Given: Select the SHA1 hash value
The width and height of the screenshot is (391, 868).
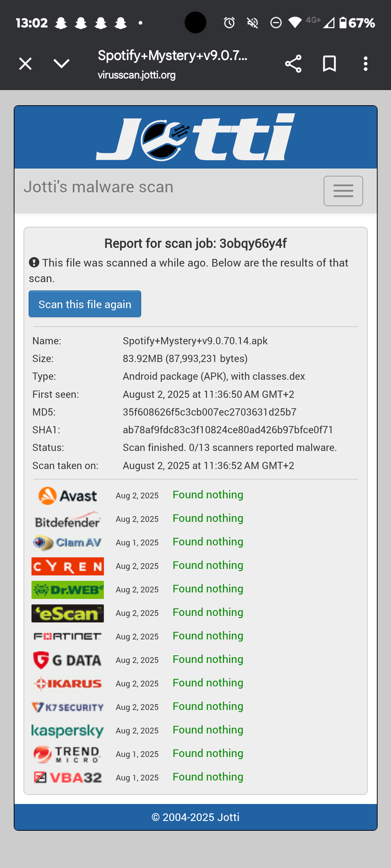Looking at the screenshot, I should 228,430.
